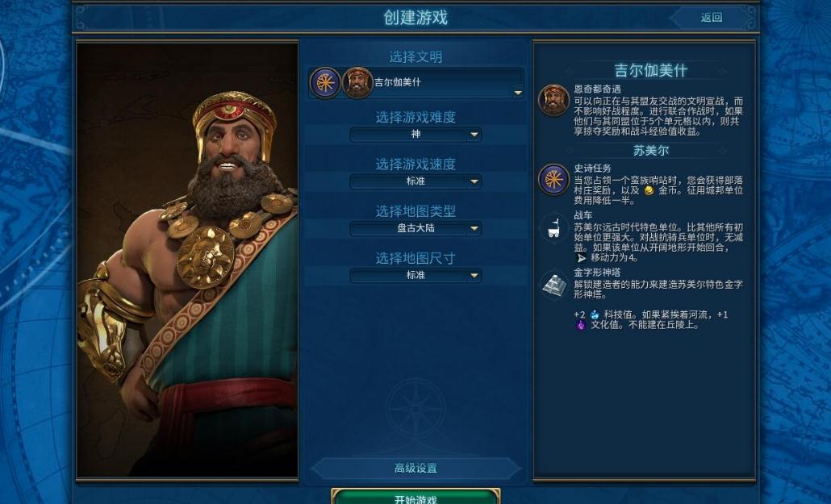Open the game speed dropdown set to 标准
This screenshot has width=831, height=504.
click(416, 181)
